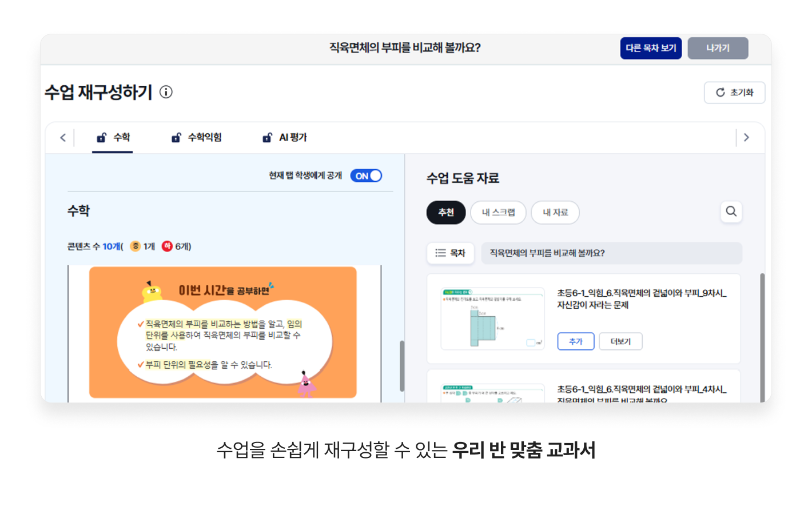The height and width of the screenshot is (522, 812).
Task: Click the orange 중 difficulty badge
Action: pos(136,246)
